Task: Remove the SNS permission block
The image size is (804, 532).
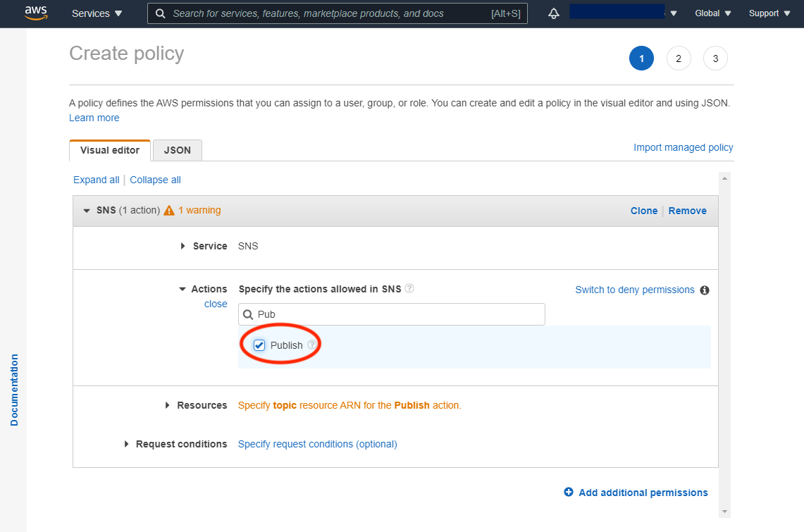Action: [x=687, y=211]
